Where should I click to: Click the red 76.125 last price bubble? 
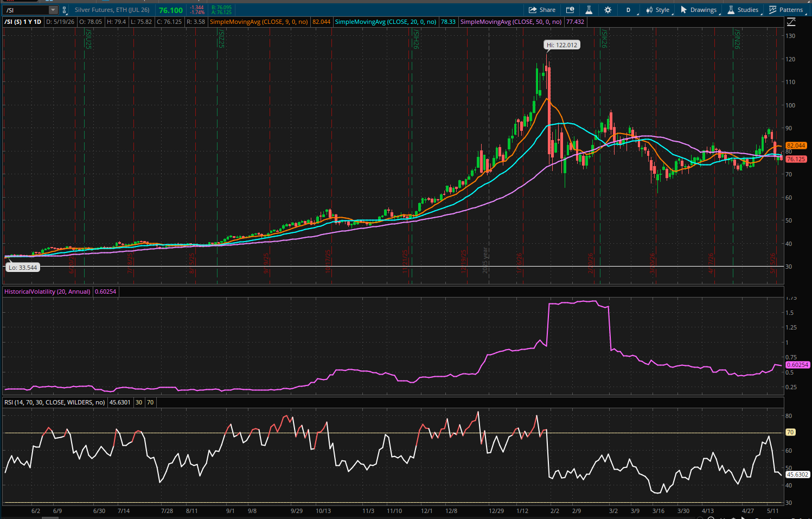pyautogui.click(x=796, y=159)
